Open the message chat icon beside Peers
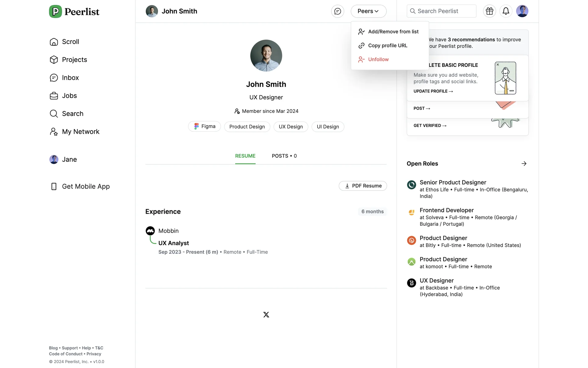588x368 pixels. 337,11
